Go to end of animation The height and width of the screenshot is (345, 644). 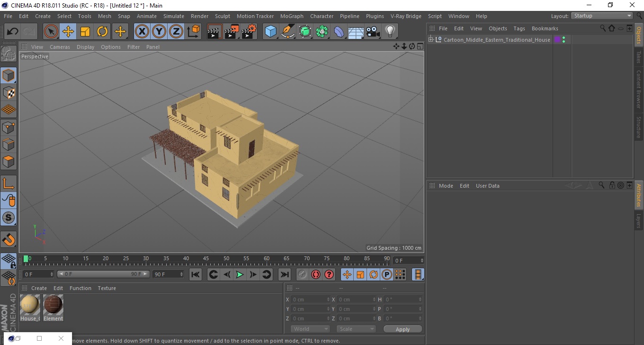click(x=284, y=274)
